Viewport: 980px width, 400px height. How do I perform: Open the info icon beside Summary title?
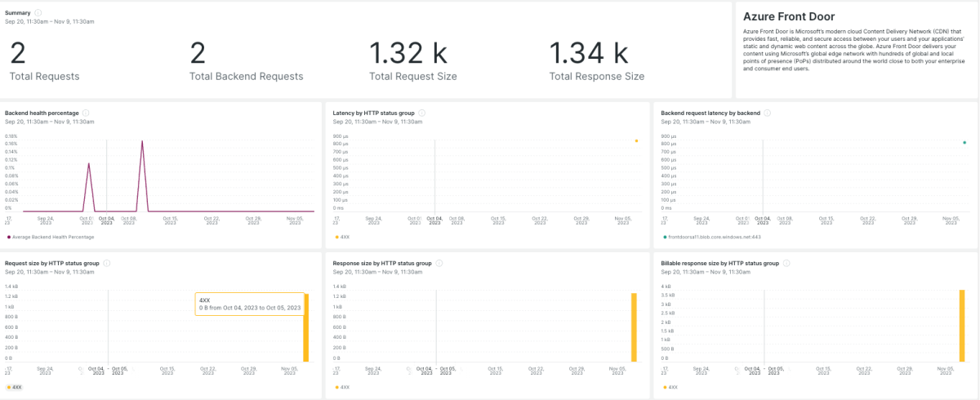[38, 12]
